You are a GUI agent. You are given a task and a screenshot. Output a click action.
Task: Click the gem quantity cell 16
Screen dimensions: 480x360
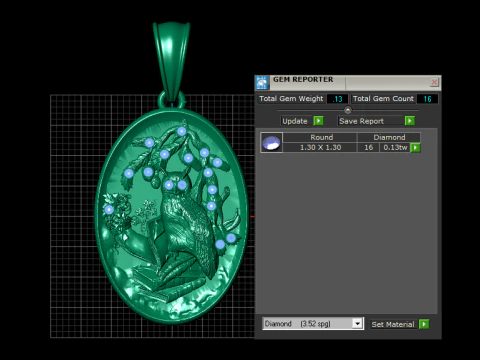pos(368,147)
